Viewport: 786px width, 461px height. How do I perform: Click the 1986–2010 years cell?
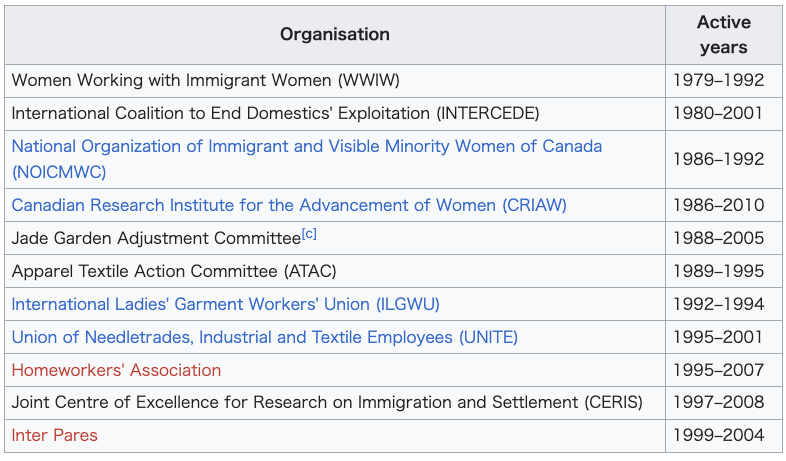[723, 205]
